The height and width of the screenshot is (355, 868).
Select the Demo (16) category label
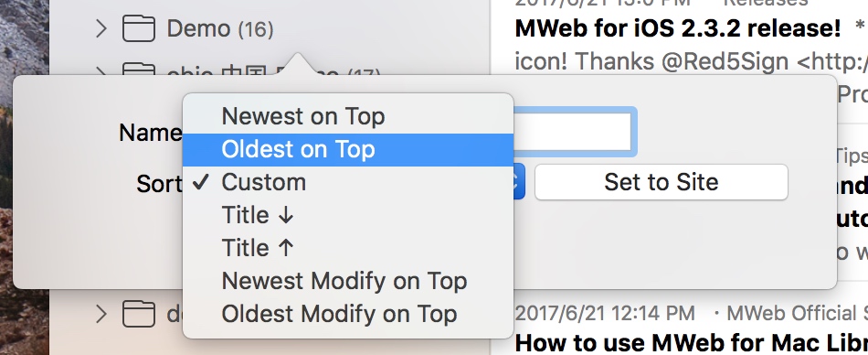[x=220, y=28]
